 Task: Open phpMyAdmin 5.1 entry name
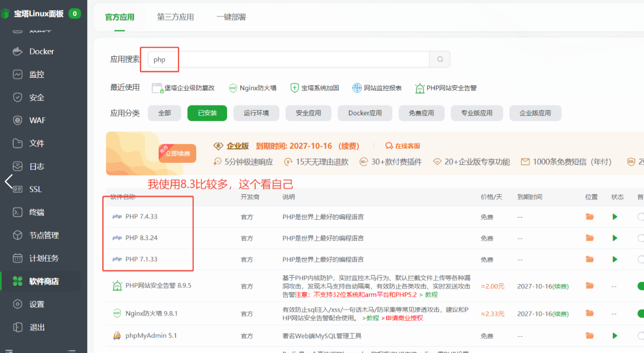(x=151, y=335)
